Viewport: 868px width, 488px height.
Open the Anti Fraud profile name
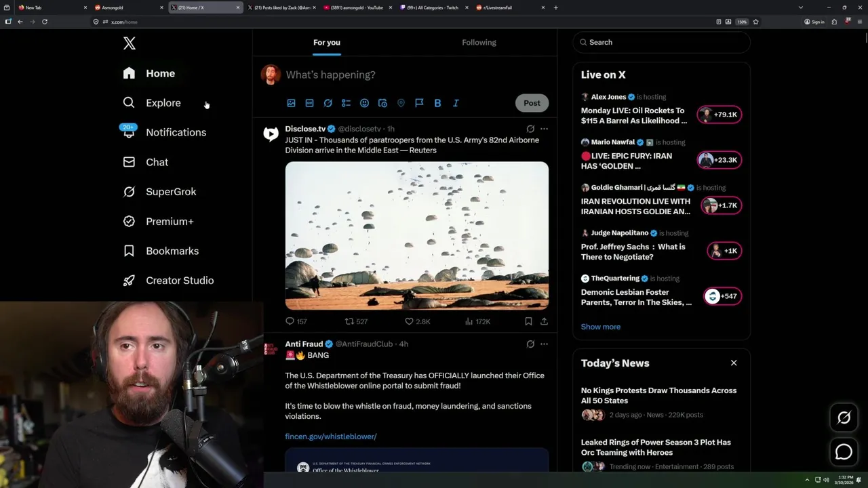pos(304,344)
